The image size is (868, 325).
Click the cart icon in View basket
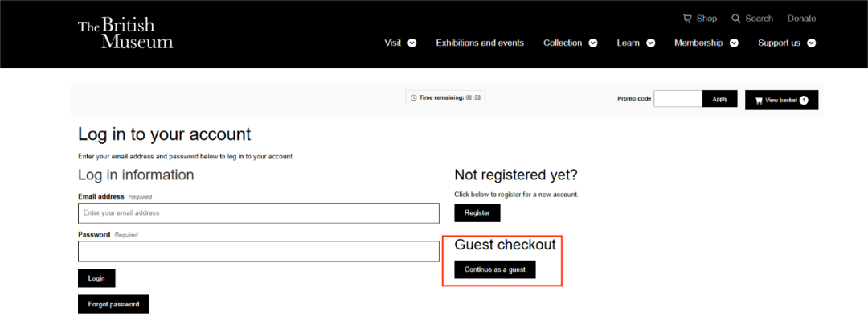758,100
